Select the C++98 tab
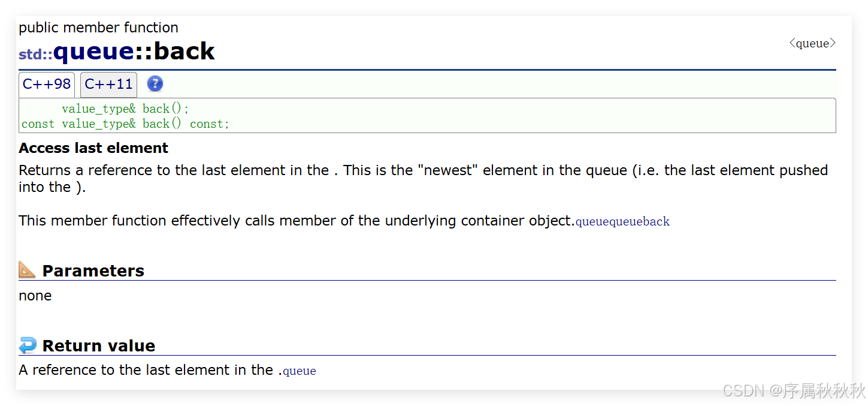The image size is (868, 406). click(x=47, y=85)
